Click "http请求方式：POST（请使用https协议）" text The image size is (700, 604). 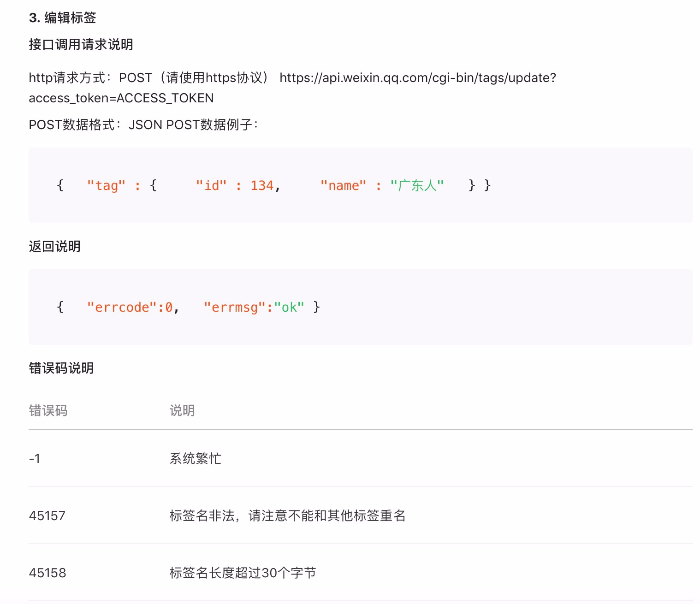click(x=149, y=77)
